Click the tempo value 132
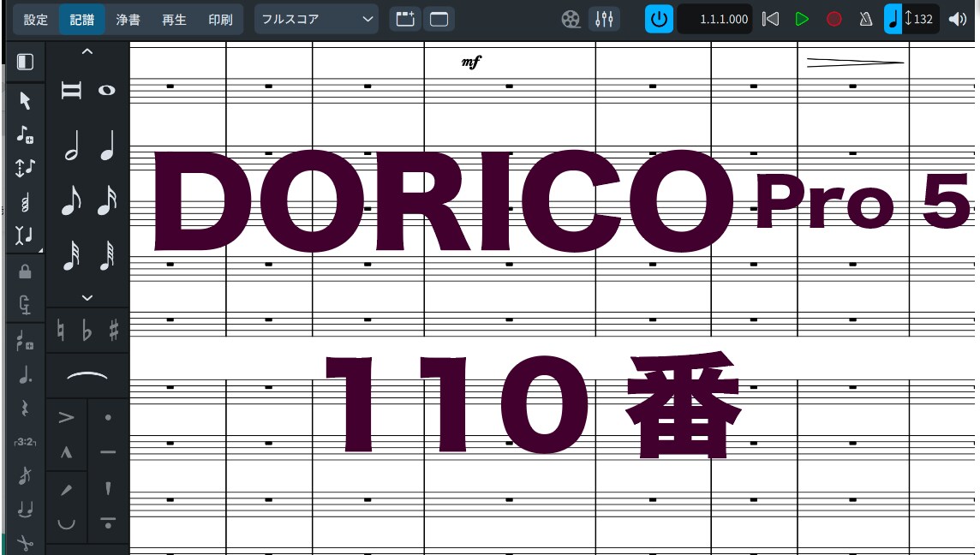This screenshot has width=980, height=555. pyautogui.click(x=923, y=20)
